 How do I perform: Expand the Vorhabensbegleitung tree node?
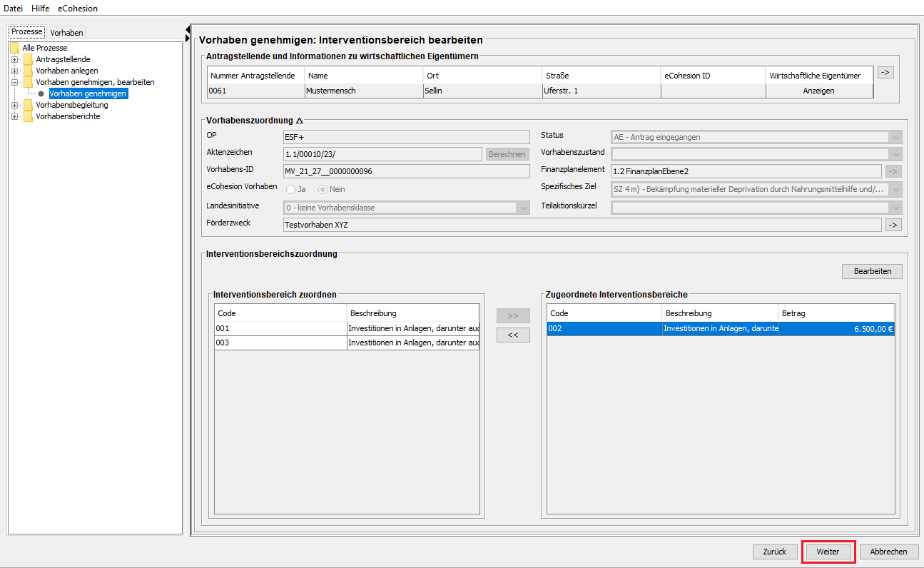[14, 105]
